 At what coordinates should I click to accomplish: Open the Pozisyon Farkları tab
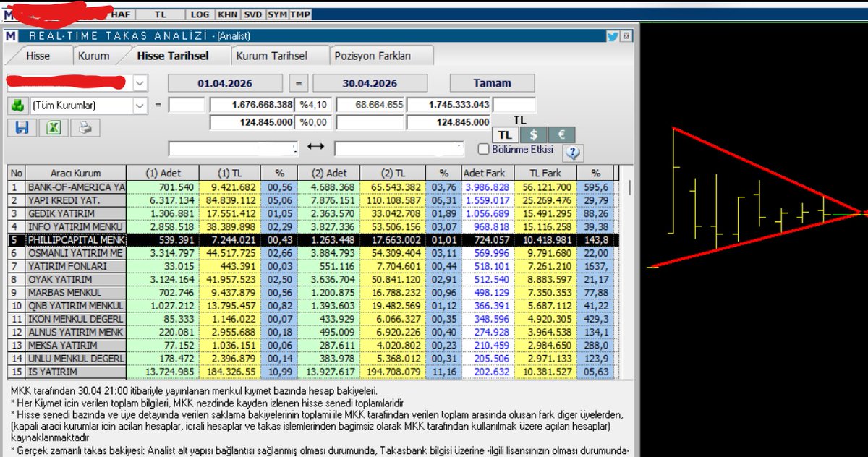381,56
